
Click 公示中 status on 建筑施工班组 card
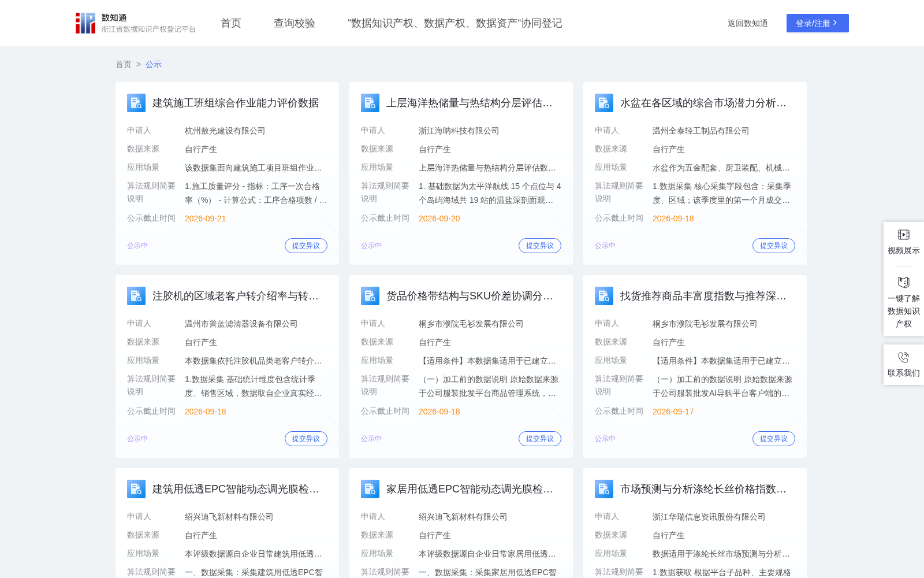137,246
